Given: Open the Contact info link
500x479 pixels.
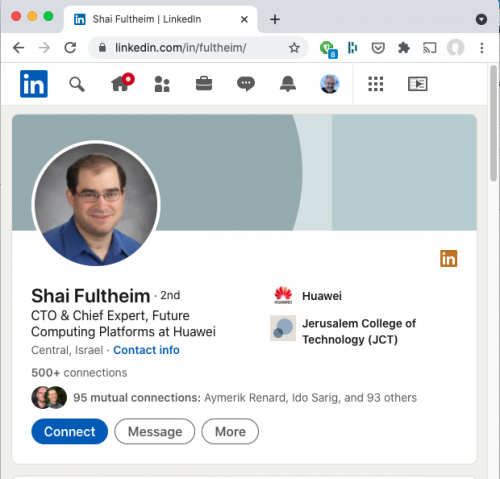Looking at the screenshot, I should pyautogui.click(x=146, y=350).
